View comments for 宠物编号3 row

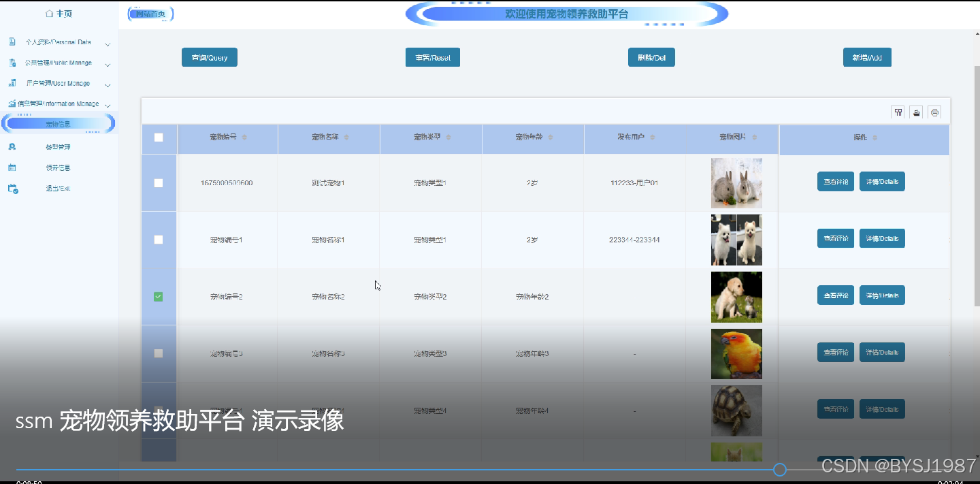[x=836, y=352]
